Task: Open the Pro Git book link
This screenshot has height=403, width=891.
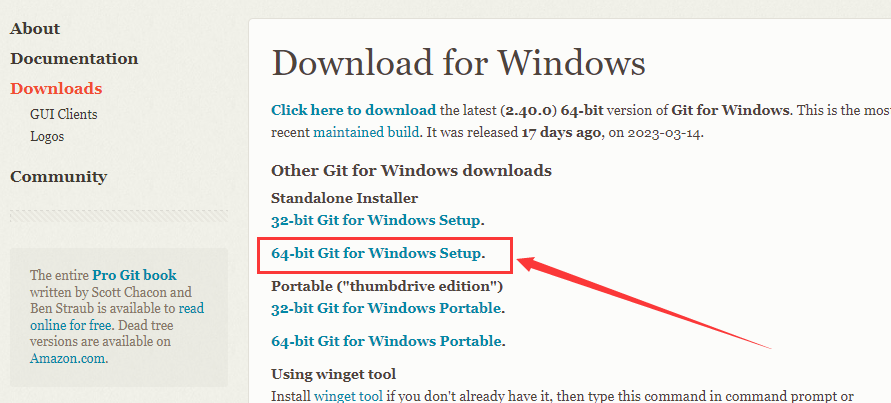Action: [135, 275]
